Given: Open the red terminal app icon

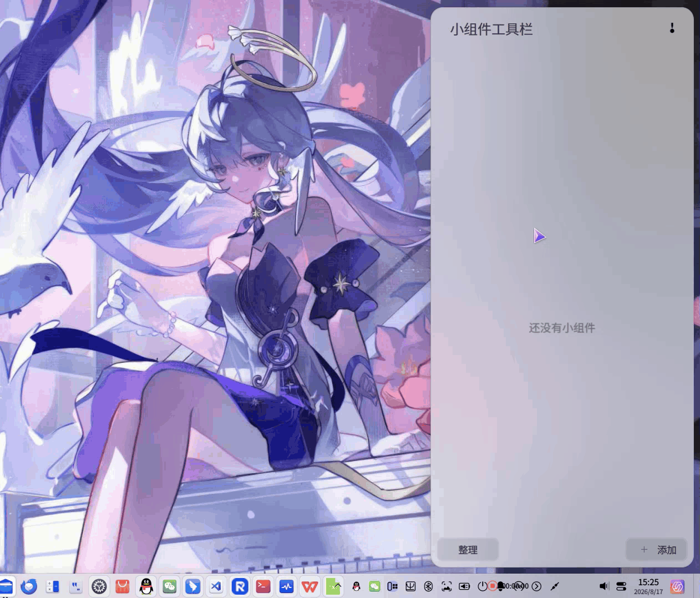Looking at the screenshot, I should [263, 586].
